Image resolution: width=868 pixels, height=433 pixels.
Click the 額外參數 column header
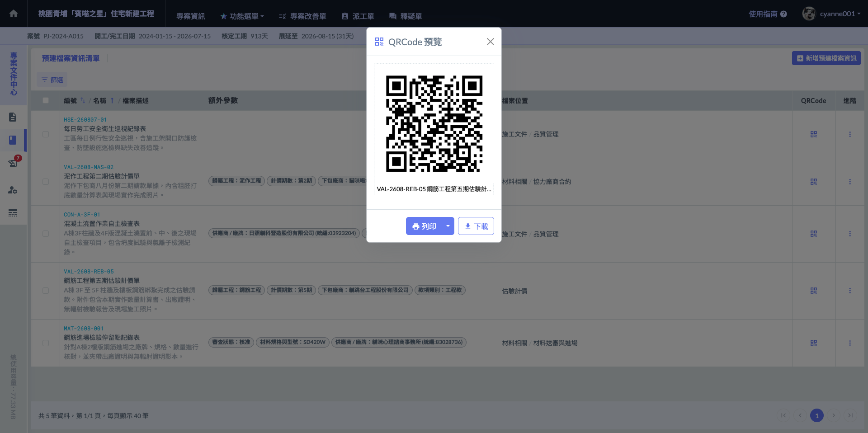click(x=223, y=100)
